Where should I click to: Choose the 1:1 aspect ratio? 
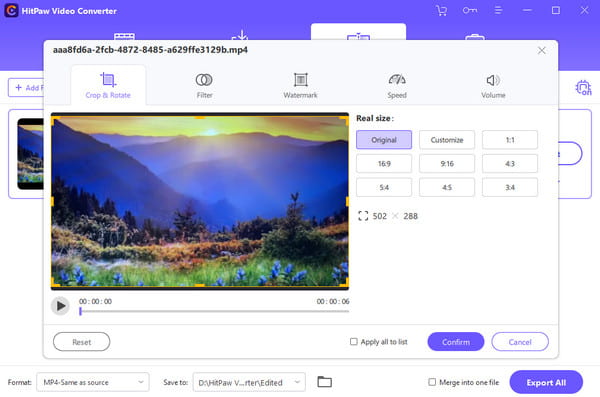510,140
